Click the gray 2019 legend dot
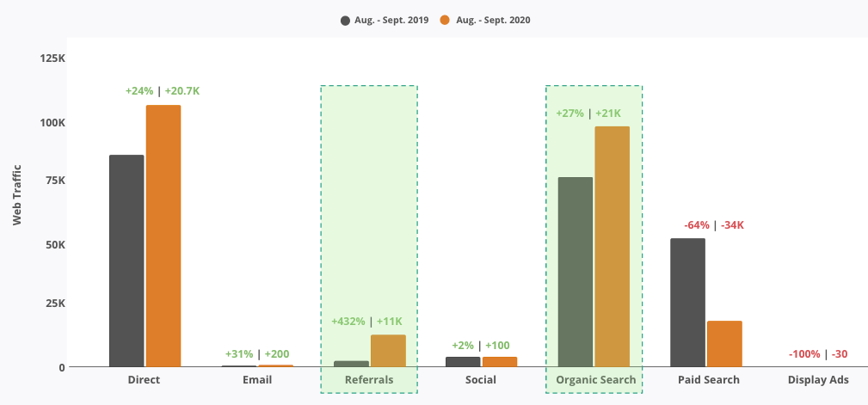This screenshot has height=405, width=868. click(x=346, y=20)
